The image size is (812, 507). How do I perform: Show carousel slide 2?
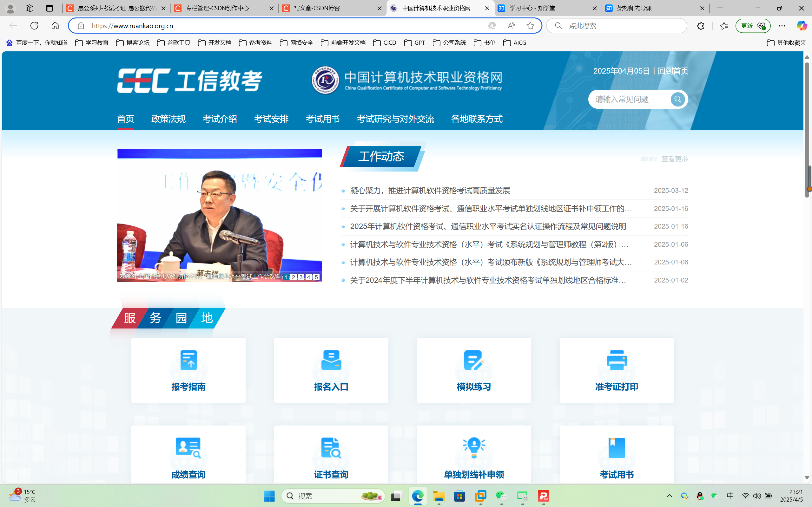(293, 277)
